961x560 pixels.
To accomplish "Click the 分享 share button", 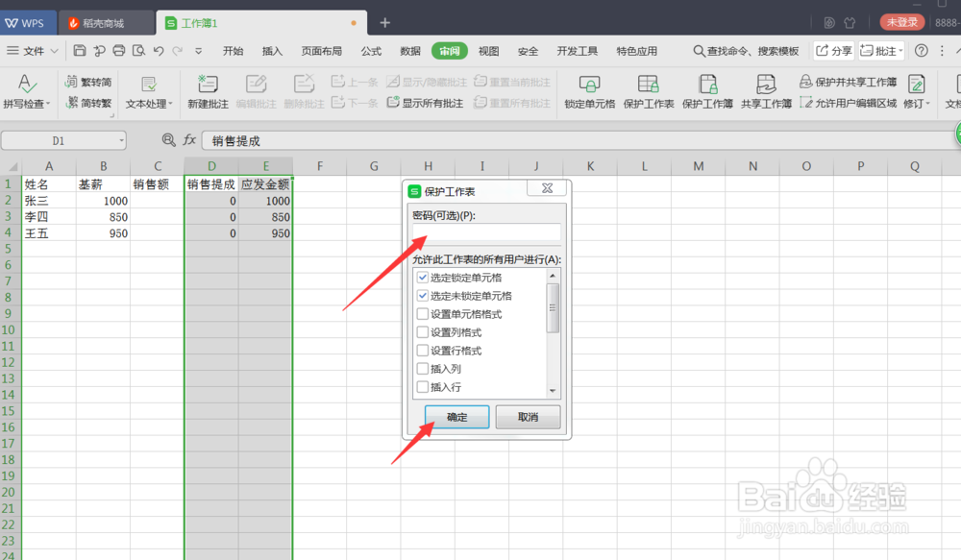I will point(833,51).
